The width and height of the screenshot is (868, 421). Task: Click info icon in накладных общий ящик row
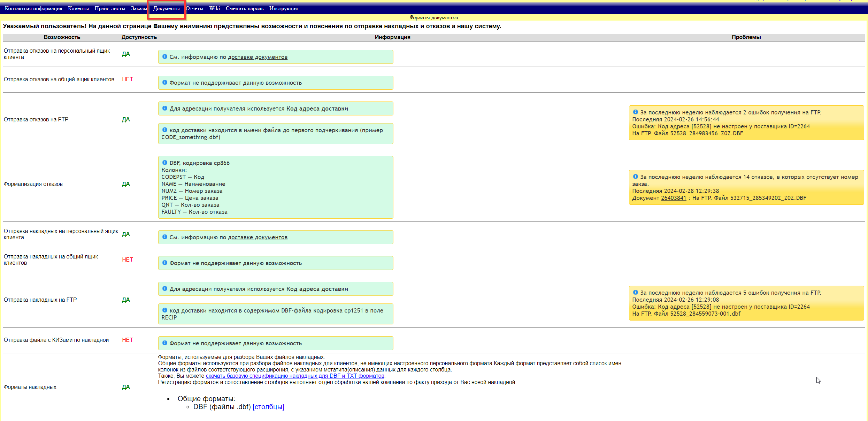(x=165, y=263)
